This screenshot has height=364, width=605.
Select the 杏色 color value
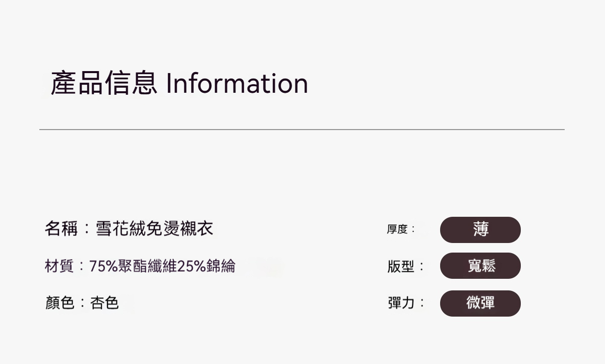coord(104,302)
